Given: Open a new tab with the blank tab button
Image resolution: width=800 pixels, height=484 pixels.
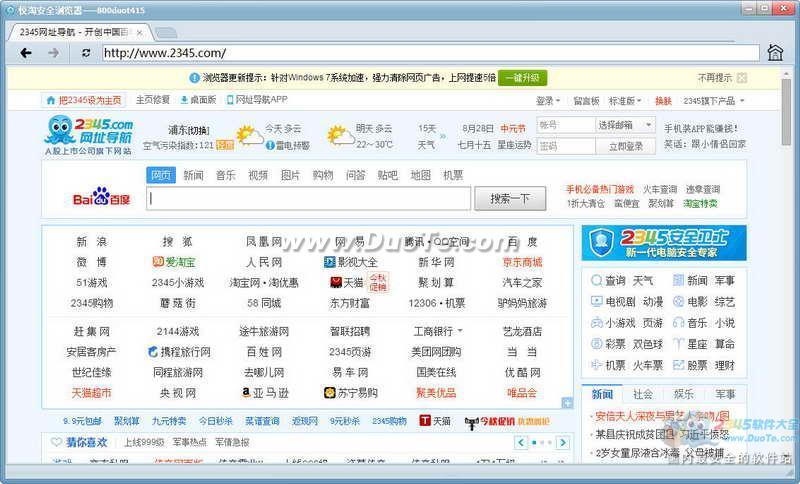Looking at the screenshot, I should (166, 33).
